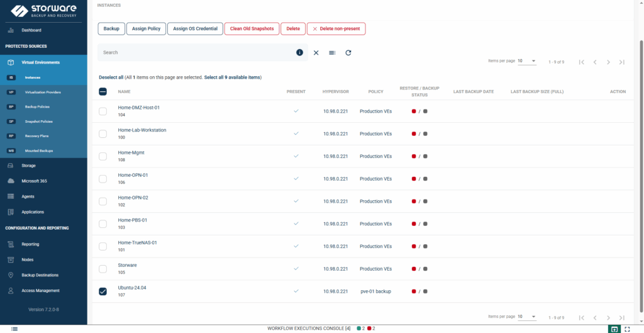Check the Home-DMZ-Host-01 checkbox

coord(103,111)
